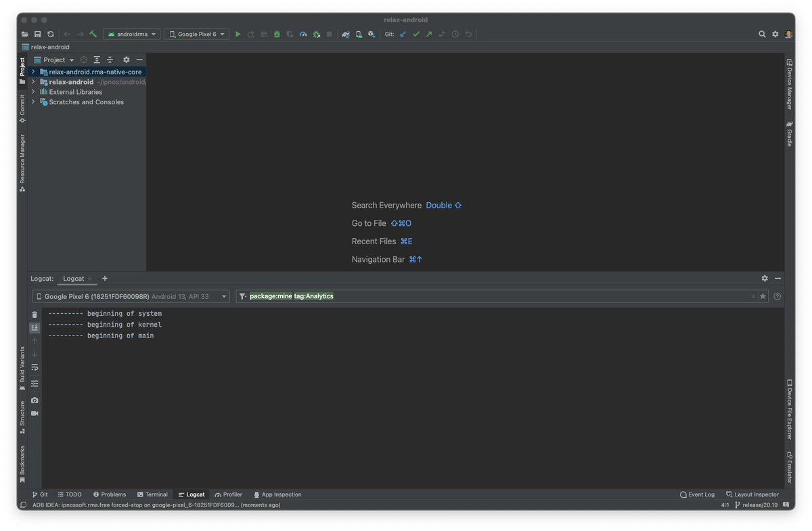Toggle Resource Manager side tab

point(22,163)
